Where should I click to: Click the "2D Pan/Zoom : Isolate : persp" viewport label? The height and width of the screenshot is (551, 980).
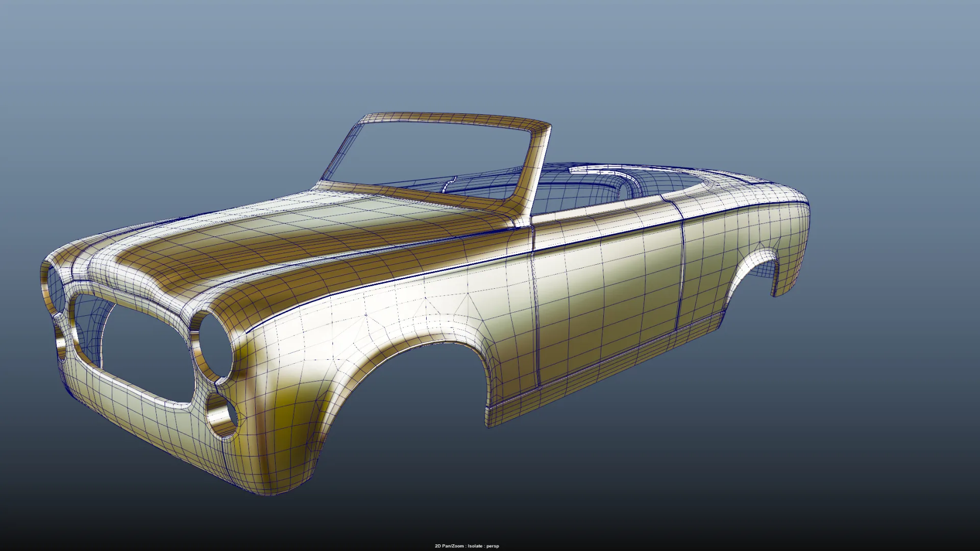click(467, 546)
